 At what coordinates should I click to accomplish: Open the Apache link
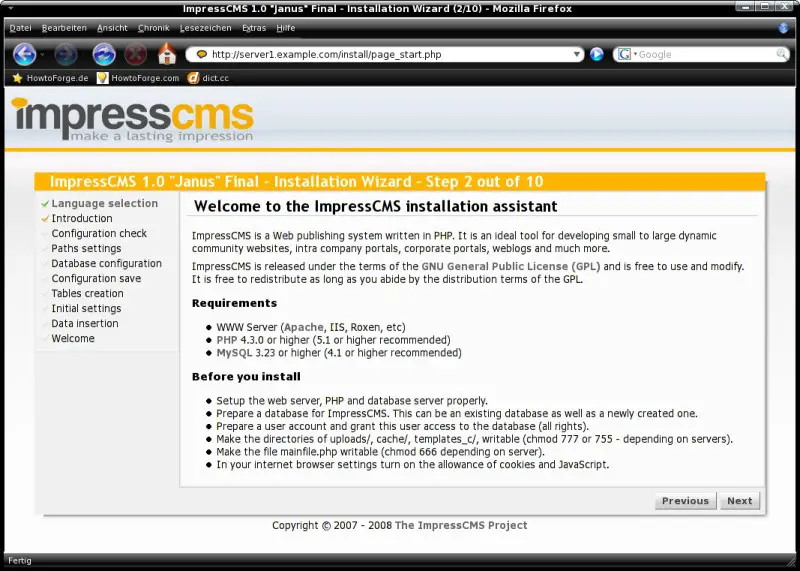(x=304, y=327)
